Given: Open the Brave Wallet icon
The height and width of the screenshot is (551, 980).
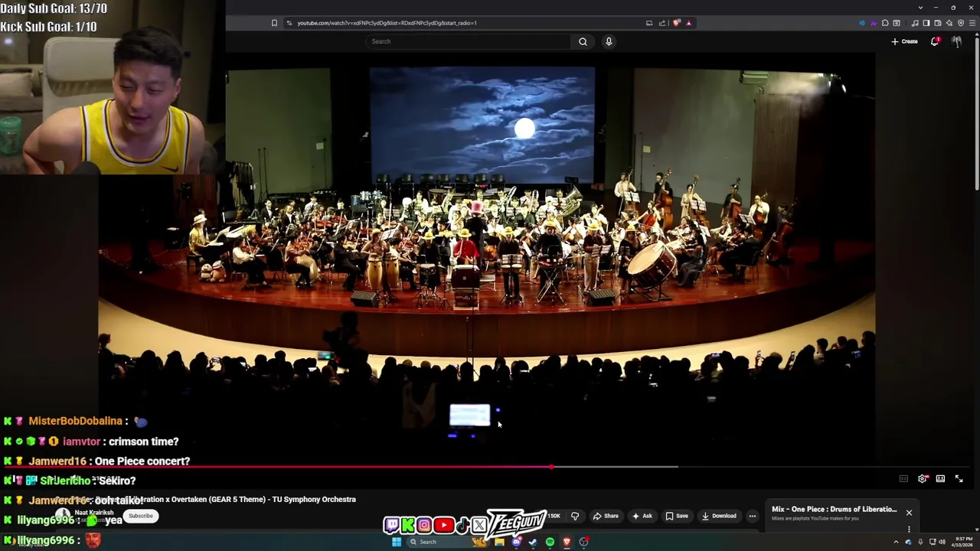Looking at the screenshot, I should click(937, 23).
